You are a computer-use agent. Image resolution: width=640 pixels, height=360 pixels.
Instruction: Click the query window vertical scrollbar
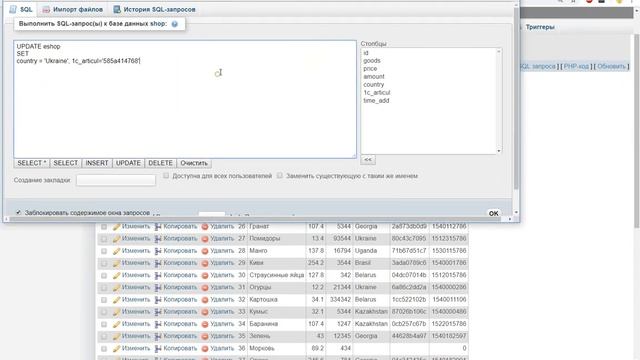pos(516,98)
